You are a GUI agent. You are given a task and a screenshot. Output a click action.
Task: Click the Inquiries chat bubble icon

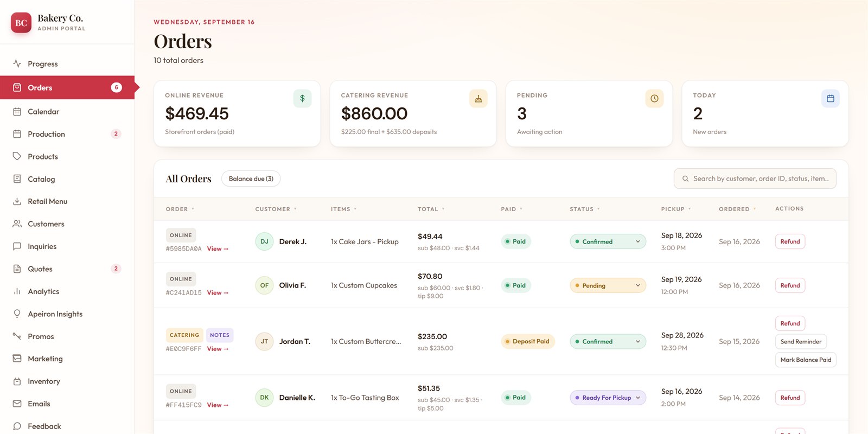(17, 246)
